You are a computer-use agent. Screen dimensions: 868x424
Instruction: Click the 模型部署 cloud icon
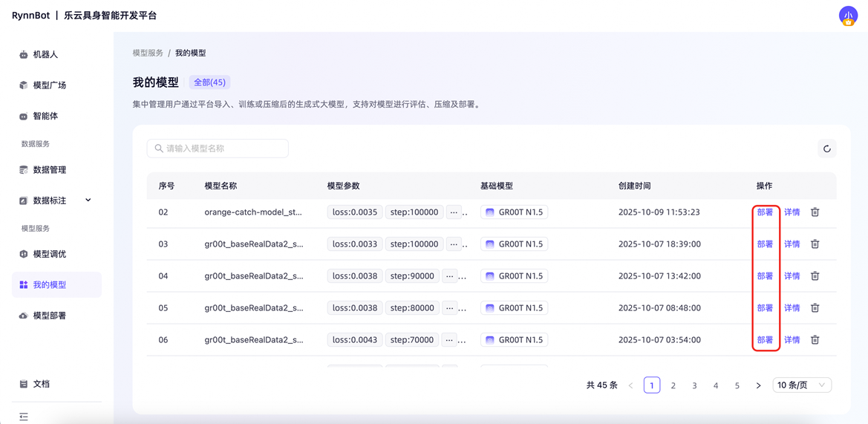click(23, 316)
